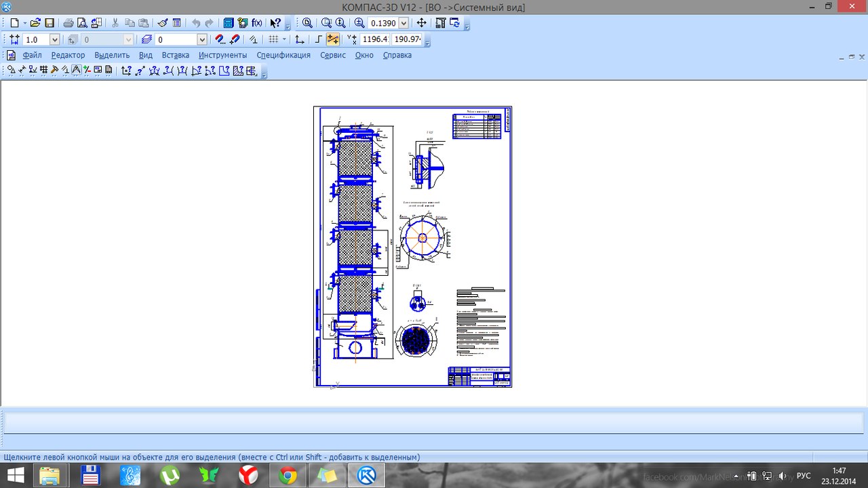Open the Спецификация menu

[283, 55]
